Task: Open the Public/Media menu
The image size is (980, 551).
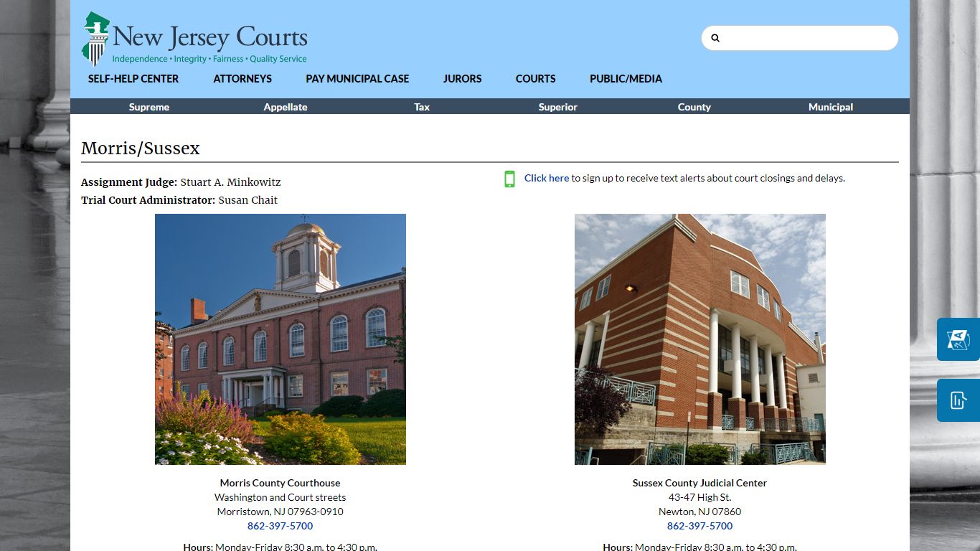Action: (x=626, y=79)
